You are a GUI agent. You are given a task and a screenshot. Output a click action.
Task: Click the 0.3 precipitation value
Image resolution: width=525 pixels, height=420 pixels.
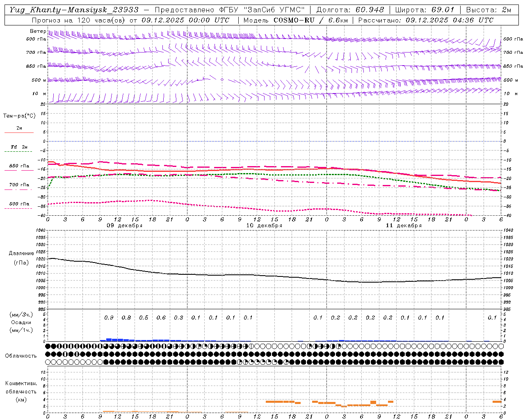click(x=178, y=317)
